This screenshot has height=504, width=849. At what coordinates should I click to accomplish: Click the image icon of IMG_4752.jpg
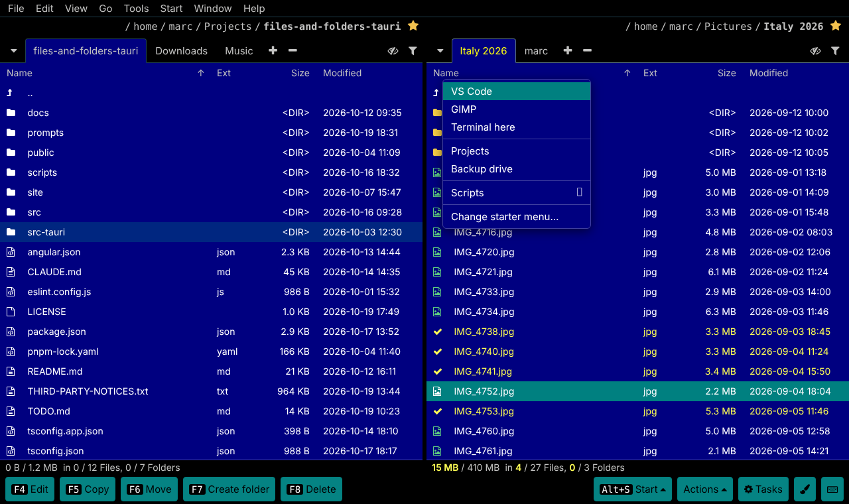pos(437,391)
